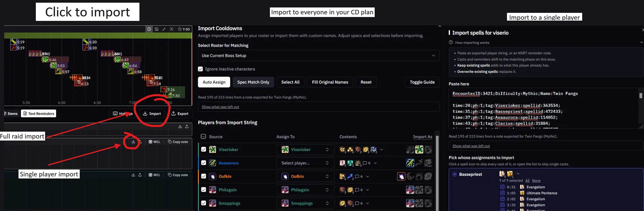
Task: Click the 6:13 red spell marker on the timeline
Action: click(x=78, y=83)
